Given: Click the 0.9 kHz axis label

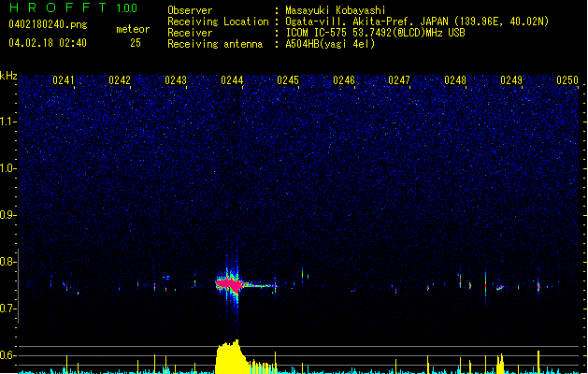Looking at the screenshot, I should click(7, 215).
